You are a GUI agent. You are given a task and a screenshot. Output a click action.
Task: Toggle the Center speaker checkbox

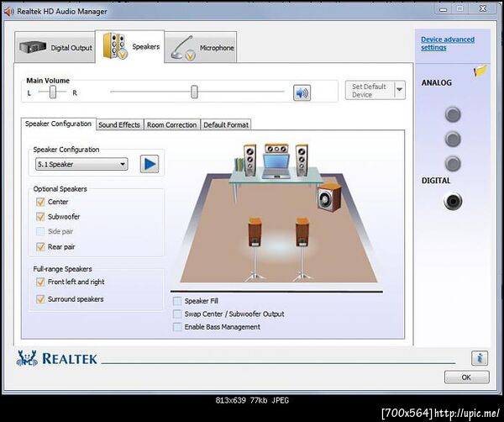40,202
